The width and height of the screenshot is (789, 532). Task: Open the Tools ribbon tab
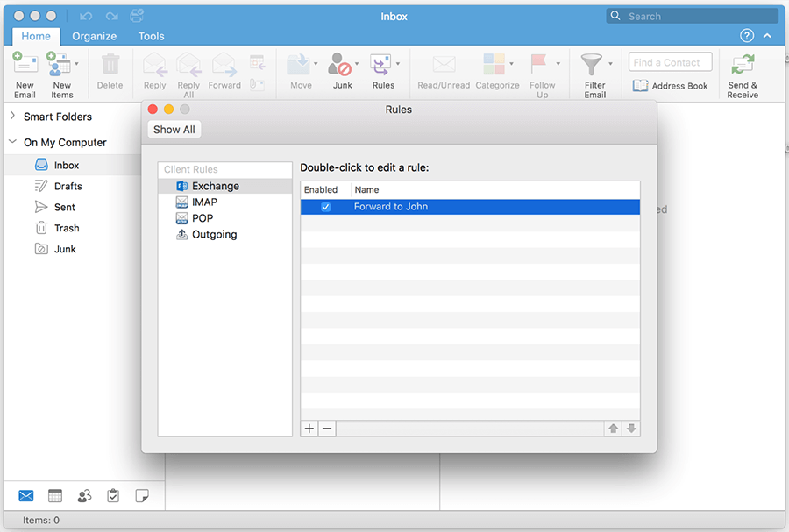(x=151, y=36)
